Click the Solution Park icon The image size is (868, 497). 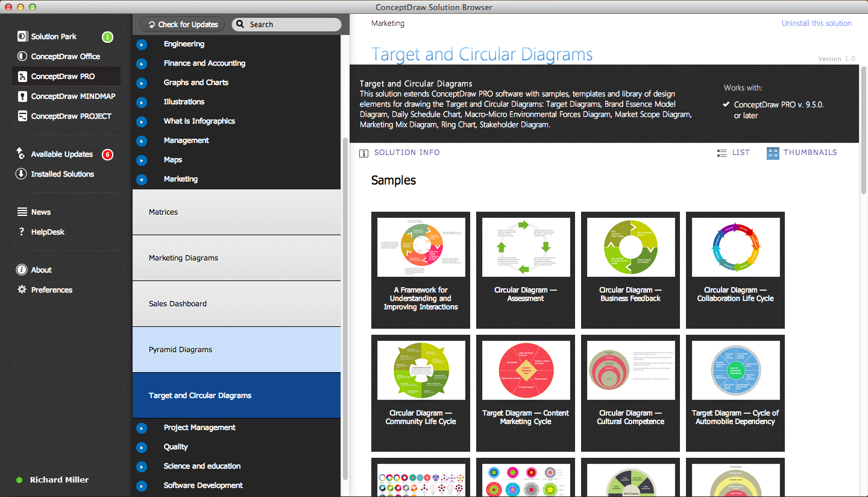(x=22, y=37)
